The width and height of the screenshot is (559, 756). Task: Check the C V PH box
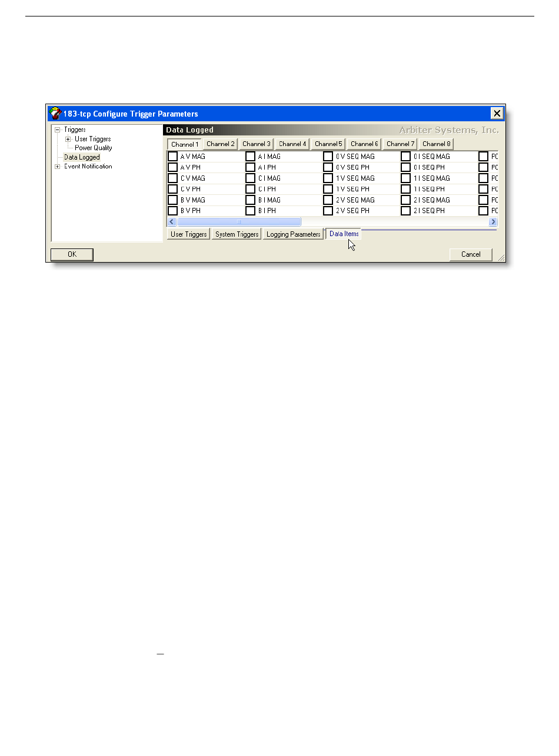click(x=173, y=189)
